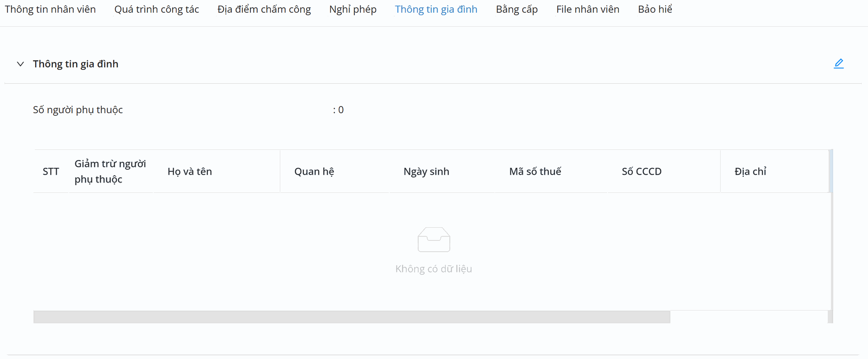Collapse the Thông tin gia đình section

point(20,64)
